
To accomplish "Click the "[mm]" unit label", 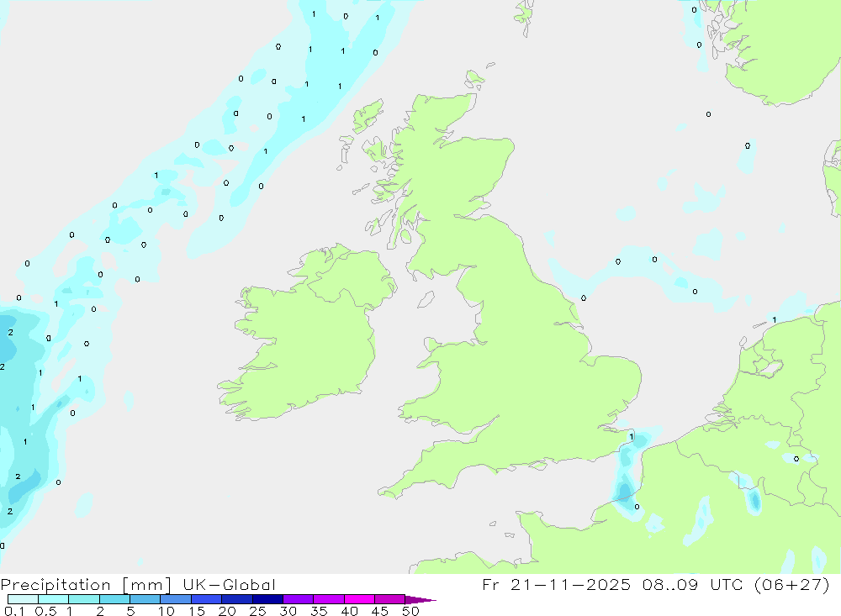I will click(146, 585).
